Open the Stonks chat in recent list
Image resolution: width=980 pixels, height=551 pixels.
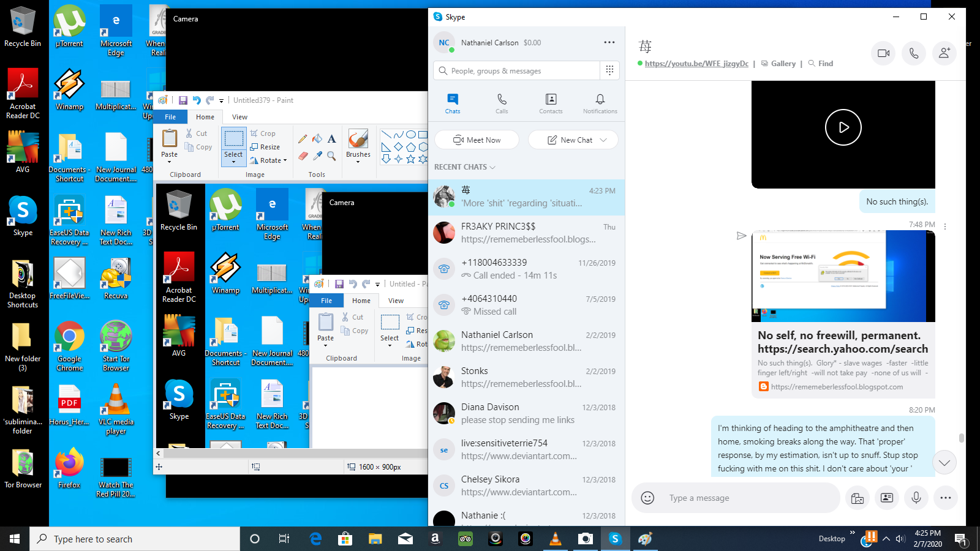[527, 377]
